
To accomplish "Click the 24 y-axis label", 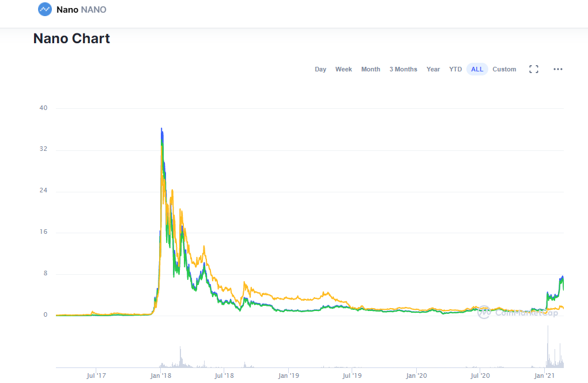I will 43,191.
